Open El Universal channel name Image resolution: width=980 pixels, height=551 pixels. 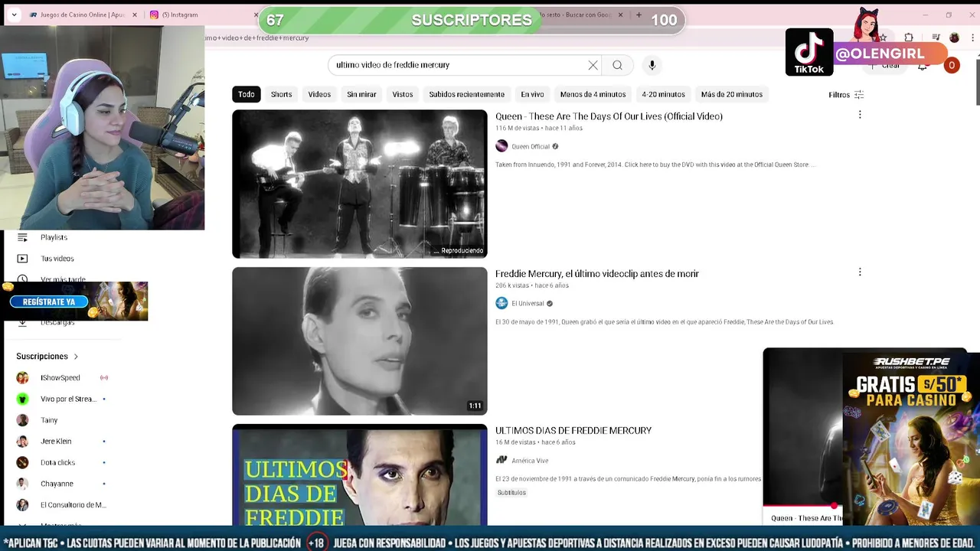tap(528, 304)
